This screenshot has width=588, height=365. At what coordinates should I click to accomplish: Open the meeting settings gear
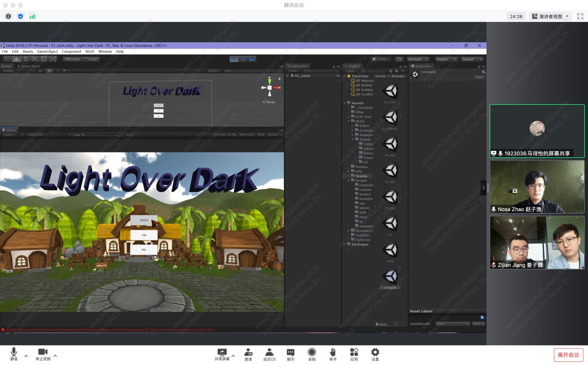click(375, 353)
